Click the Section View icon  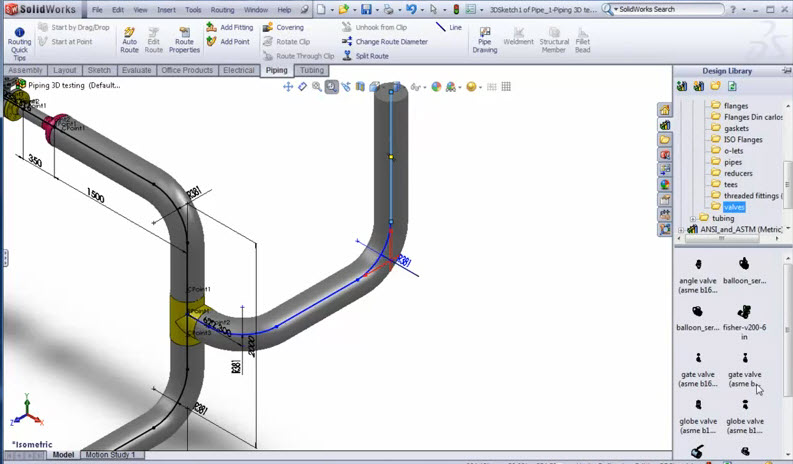tap(360, 87)
